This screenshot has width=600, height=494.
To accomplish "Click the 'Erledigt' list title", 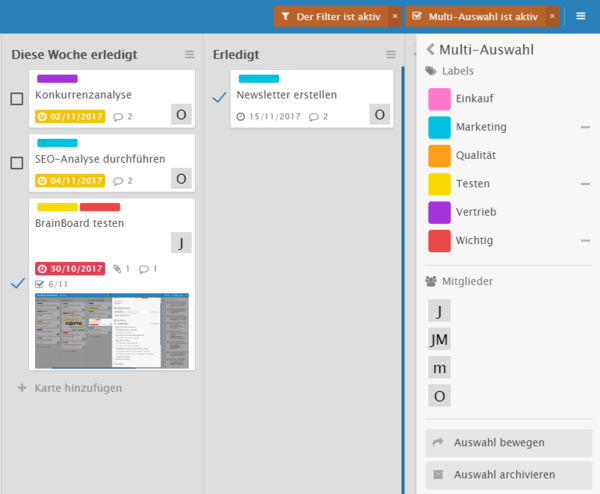I will coord(236,55).
